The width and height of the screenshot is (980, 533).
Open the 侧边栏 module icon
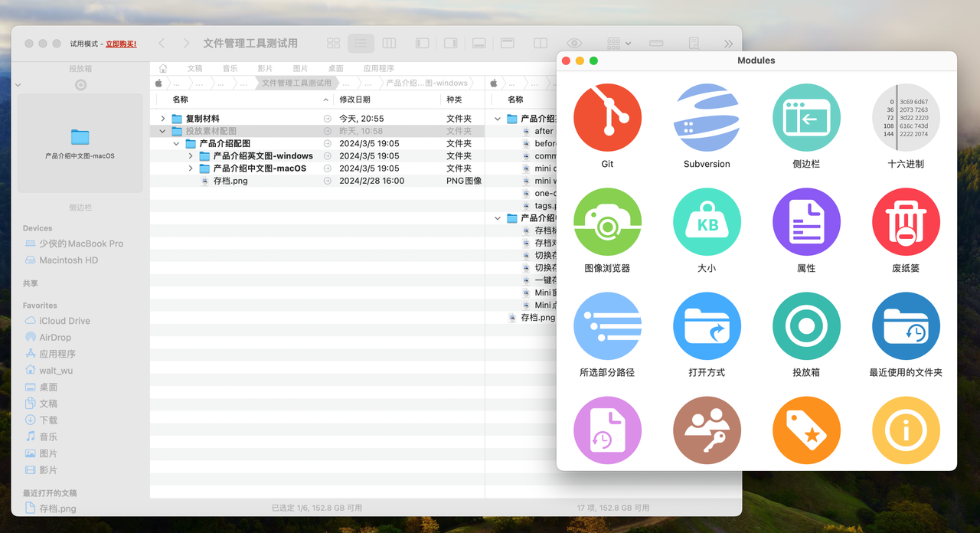(x=806, y=118)
